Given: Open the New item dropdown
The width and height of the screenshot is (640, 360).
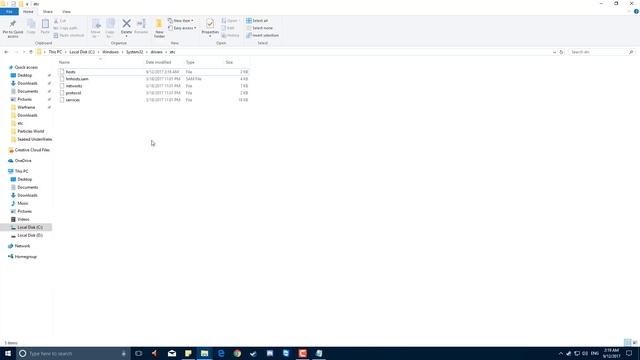Looking at the screenshot, I should coord(181,21).
